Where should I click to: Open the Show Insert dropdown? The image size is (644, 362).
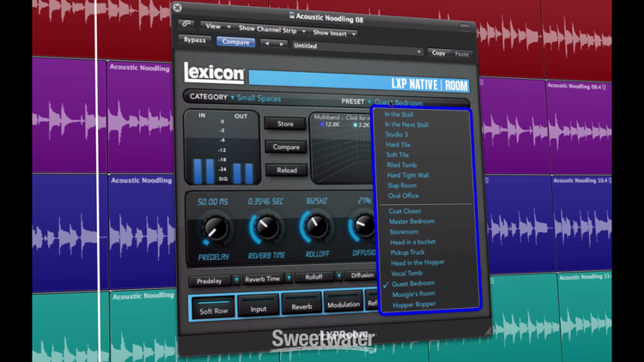click(x=334, y=33)
